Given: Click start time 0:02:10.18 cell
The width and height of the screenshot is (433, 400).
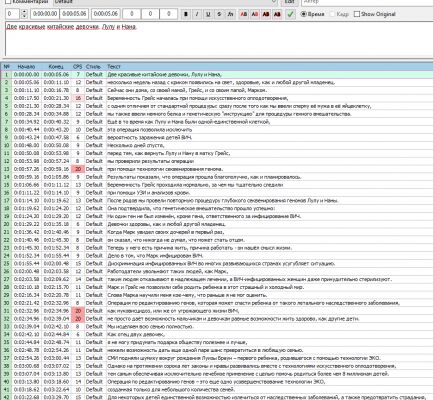Looking at the screenshot, I should (27, 287).
